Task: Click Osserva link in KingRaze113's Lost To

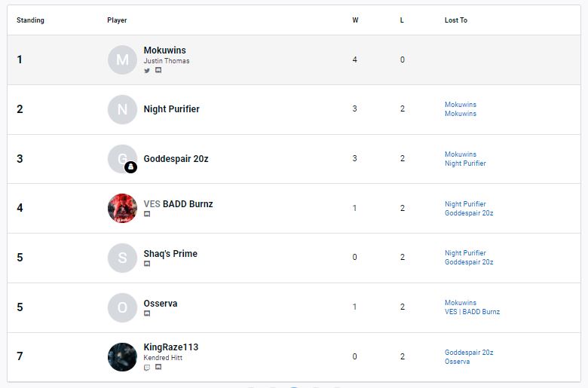Action: coord(457,362)
